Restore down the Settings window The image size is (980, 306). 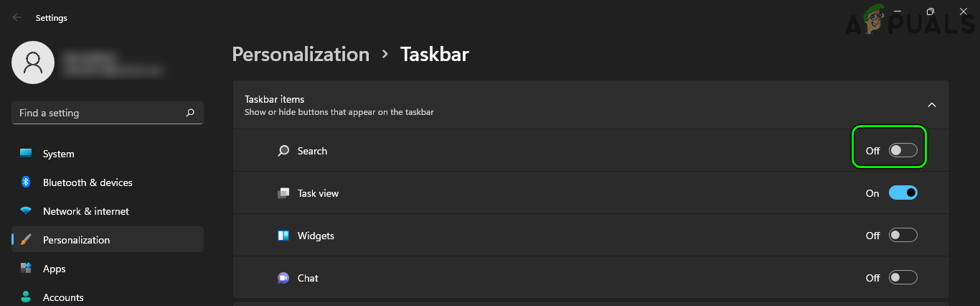pyautogui.click(x=930, y=11)
